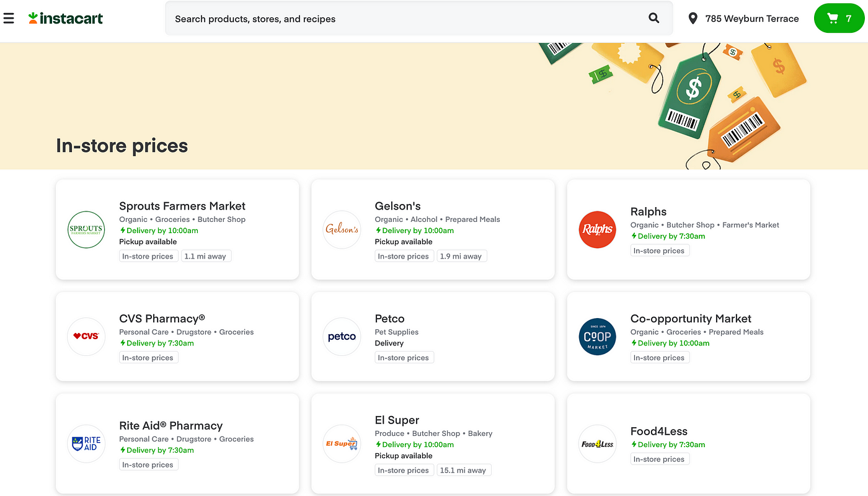Click the El Super logo

point(342,443)
